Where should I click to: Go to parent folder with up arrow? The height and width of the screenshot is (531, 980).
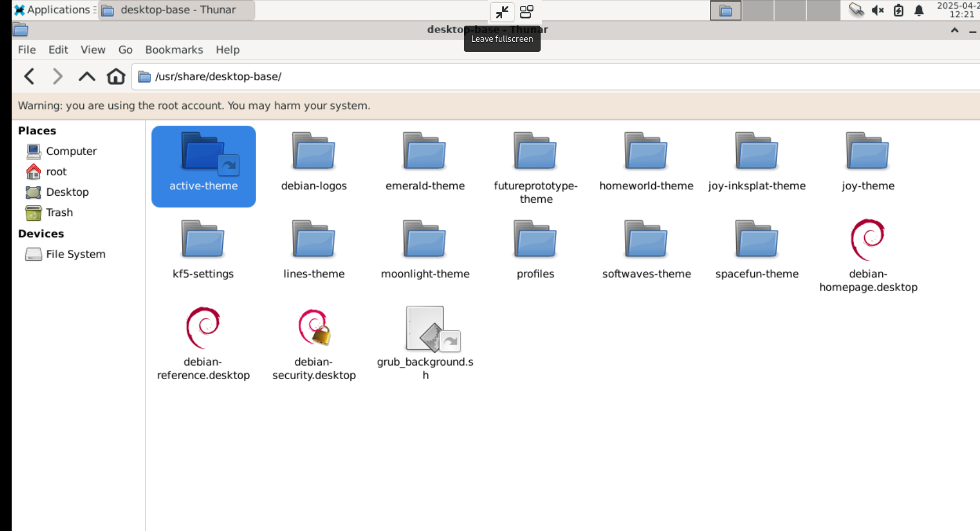tap(87, 76)
